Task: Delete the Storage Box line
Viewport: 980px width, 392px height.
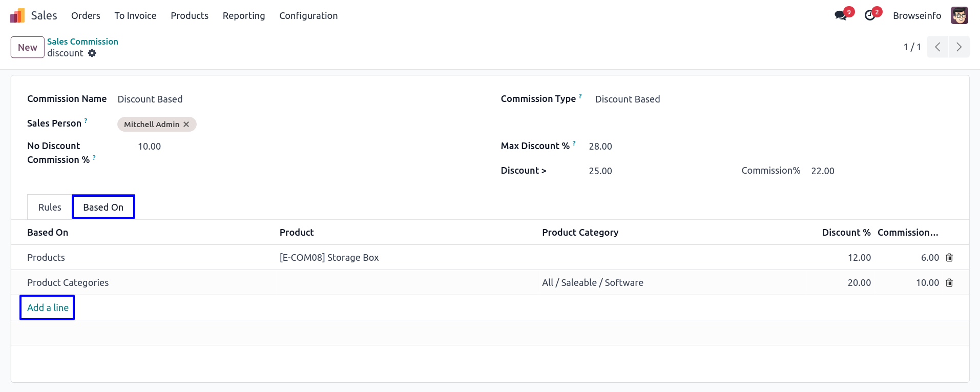Action: pos(949,258)
